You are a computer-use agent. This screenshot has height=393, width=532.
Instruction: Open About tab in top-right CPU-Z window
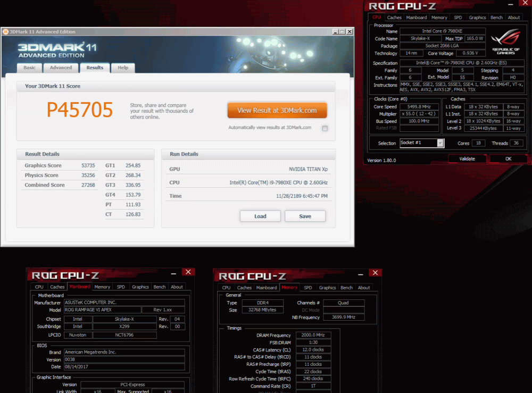[514, 18]
